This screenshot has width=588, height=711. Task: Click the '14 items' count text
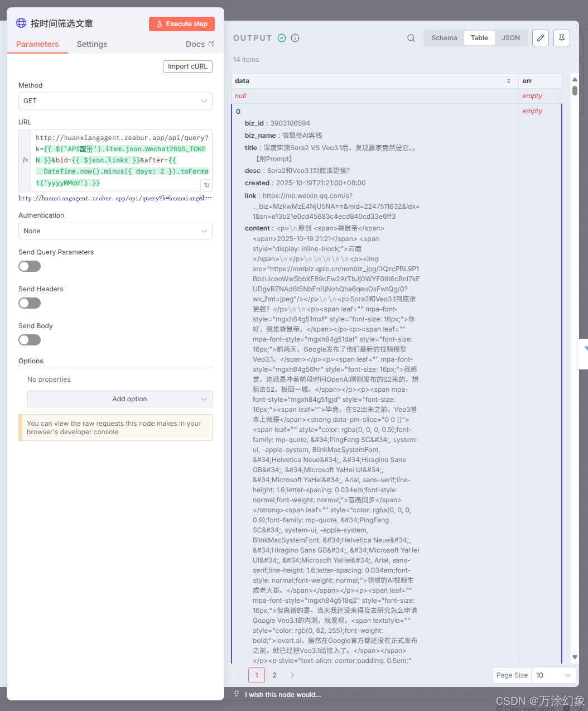[x=246, y=60]
